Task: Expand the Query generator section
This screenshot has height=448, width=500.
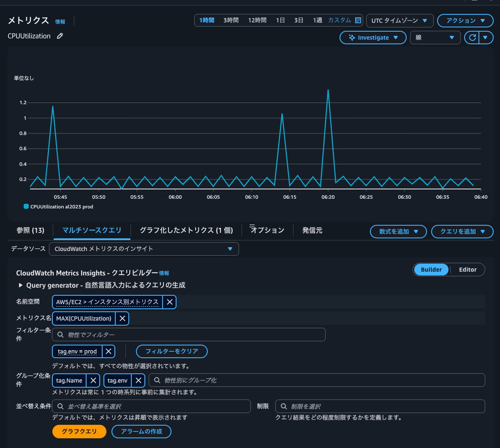Action: 20,285
